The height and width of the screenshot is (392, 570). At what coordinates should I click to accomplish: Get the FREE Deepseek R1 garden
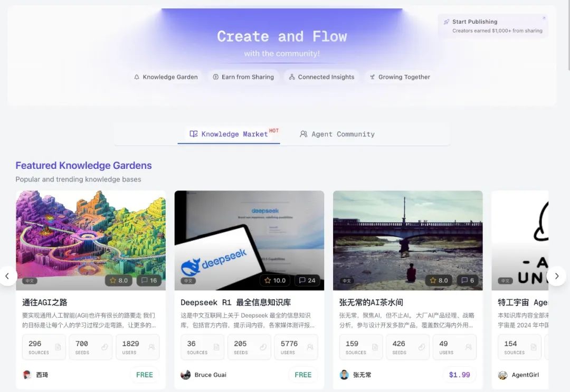[303, 375]
